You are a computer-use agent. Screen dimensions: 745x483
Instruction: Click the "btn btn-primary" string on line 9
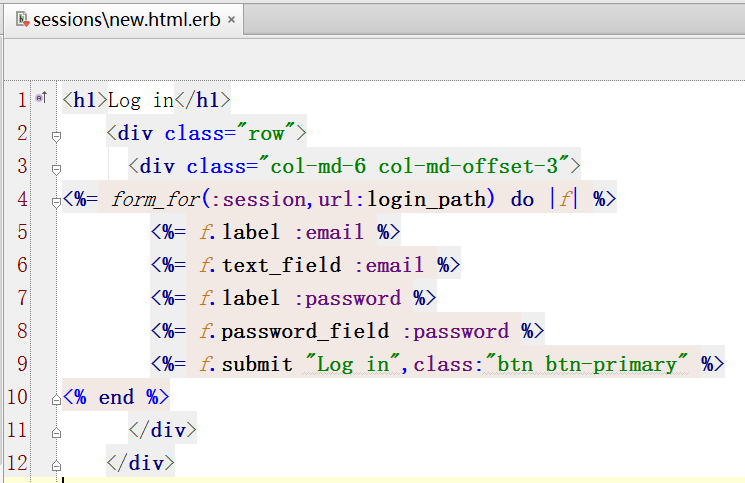tap(586, 364)
